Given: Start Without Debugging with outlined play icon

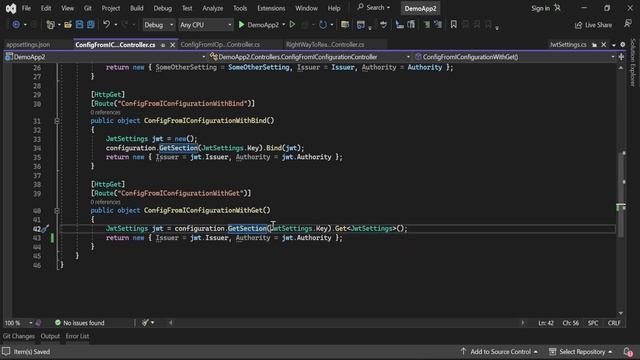Looking at the screenshot, I should [292, 25].
